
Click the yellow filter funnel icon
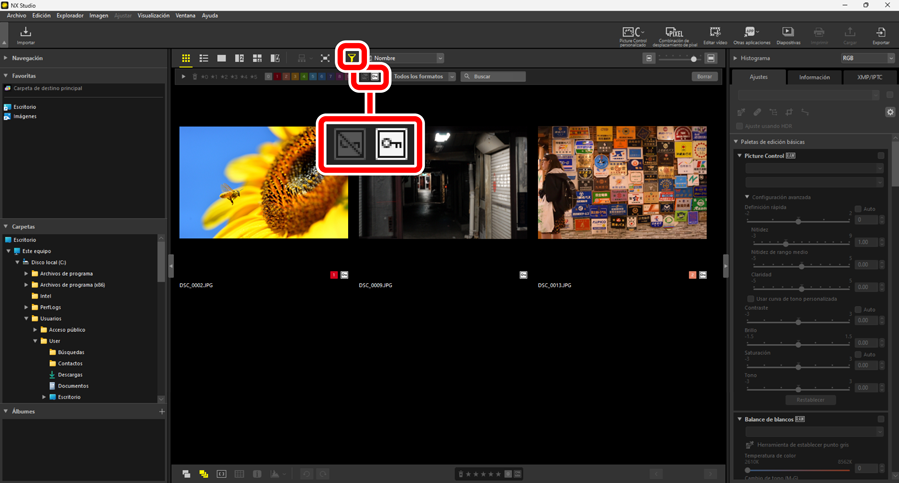click(x=352, y=58)
